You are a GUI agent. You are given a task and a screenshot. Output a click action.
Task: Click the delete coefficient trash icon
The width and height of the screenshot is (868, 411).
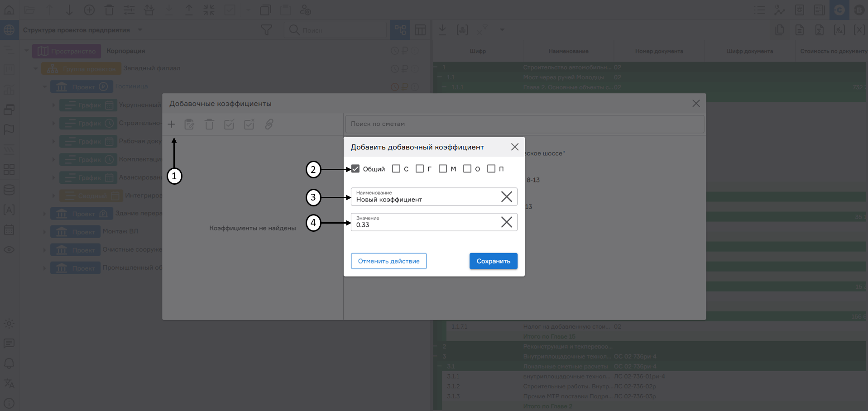pos(209,124)
